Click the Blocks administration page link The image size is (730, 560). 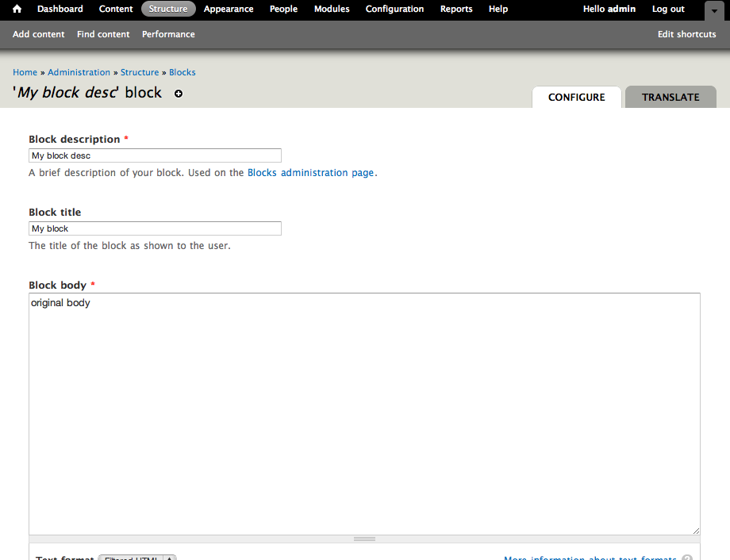click(310, 172)
